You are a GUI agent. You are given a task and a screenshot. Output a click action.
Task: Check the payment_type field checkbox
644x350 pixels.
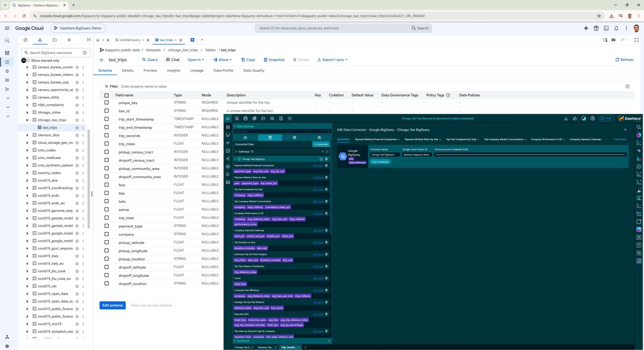pyautogui.click(x=107, y=226)
